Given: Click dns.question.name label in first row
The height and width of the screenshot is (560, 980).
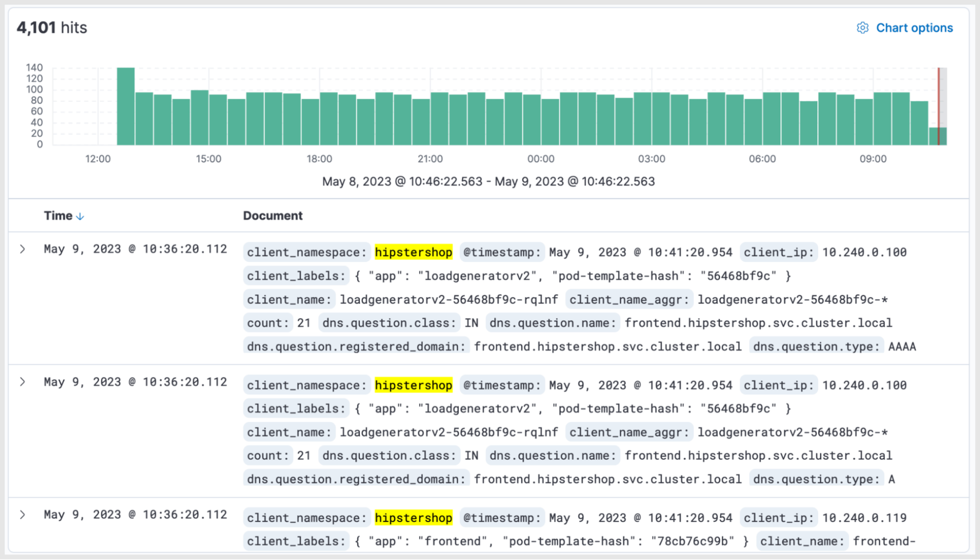Looking at the screenshot, I should 553,323.
